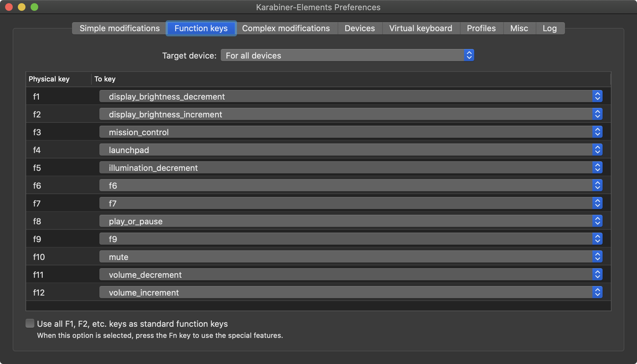
Task: Go to the Devices tab
Action: click(x=360, y=28)
